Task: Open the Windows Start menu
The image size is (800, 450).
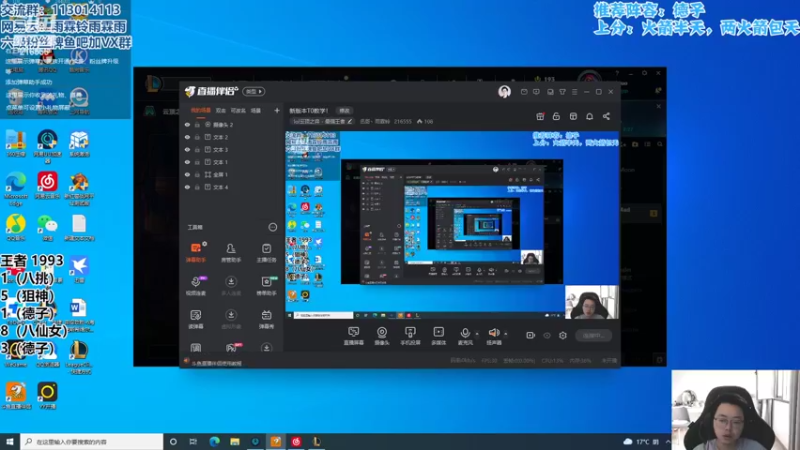Action: click(10, 441)
